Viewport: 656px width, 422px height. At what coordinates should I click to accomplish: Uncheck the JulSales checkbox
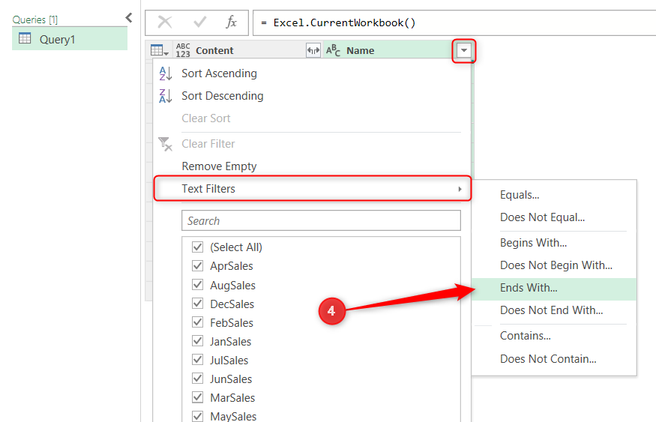(197, 360)
